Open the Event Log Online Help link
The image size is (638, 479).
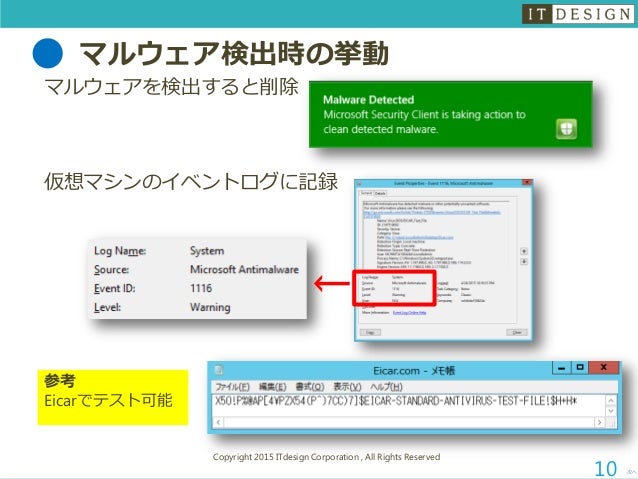[409, 313]
